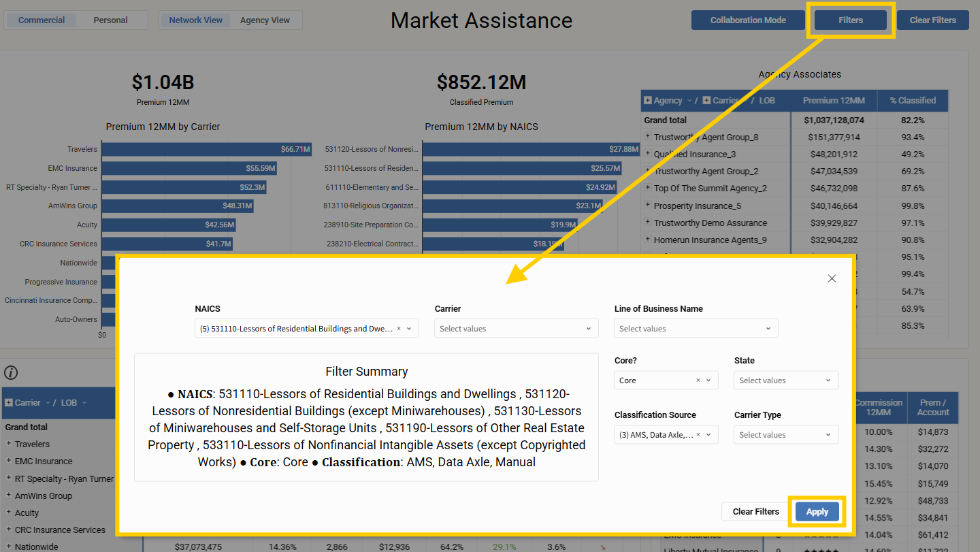Select the CRC Insurance Services bar $41.7M
980x552 pixels.
(167, 244)
